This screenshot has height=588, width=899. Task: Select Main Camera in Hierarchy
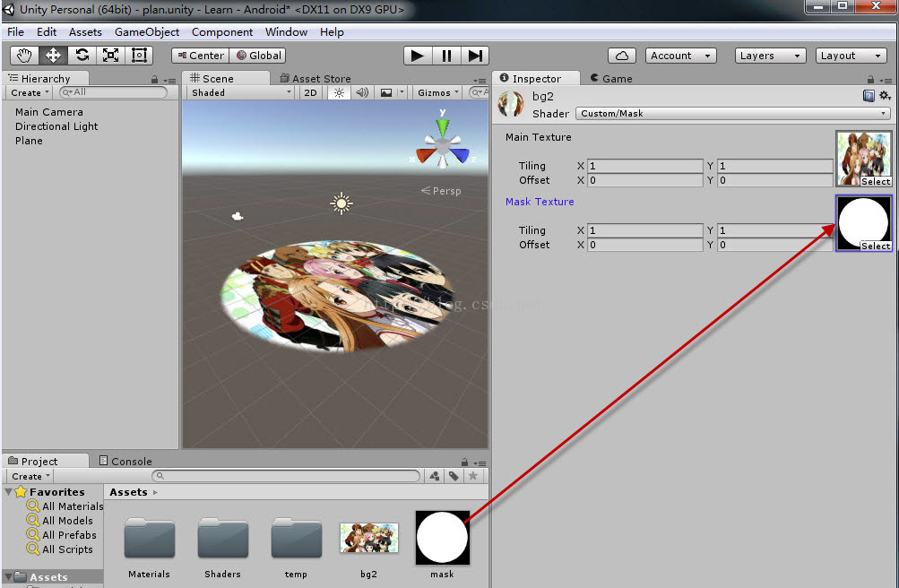49,112
